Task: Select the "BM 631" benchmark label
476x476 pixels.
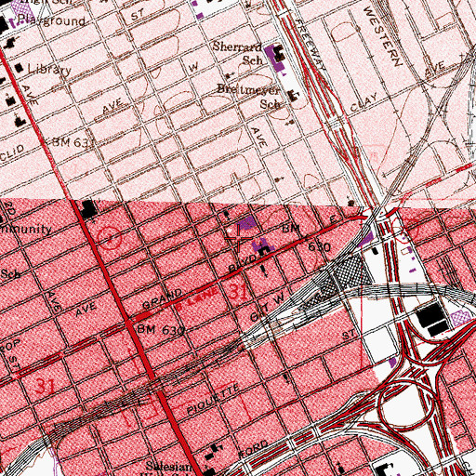Action: (x=73, y=142)
